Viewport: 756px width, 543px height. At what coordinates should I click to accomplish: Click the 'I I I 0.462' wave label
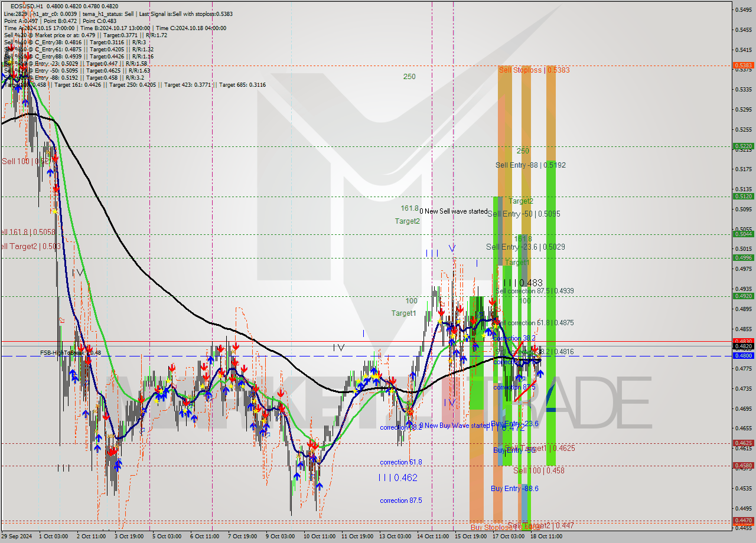tap(398, 477)
